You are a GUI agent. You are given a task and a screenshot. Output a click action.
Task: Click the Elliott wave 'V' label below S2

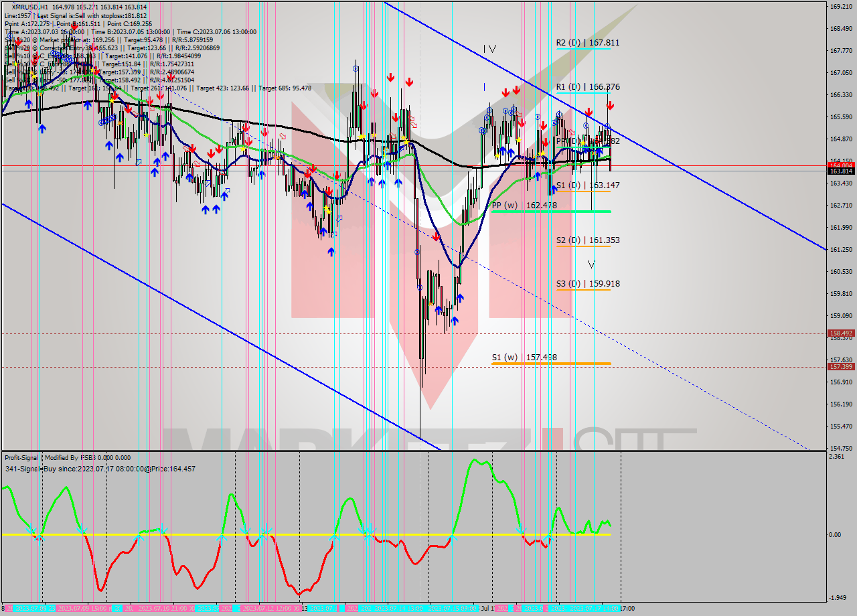(x=591, y=264)
